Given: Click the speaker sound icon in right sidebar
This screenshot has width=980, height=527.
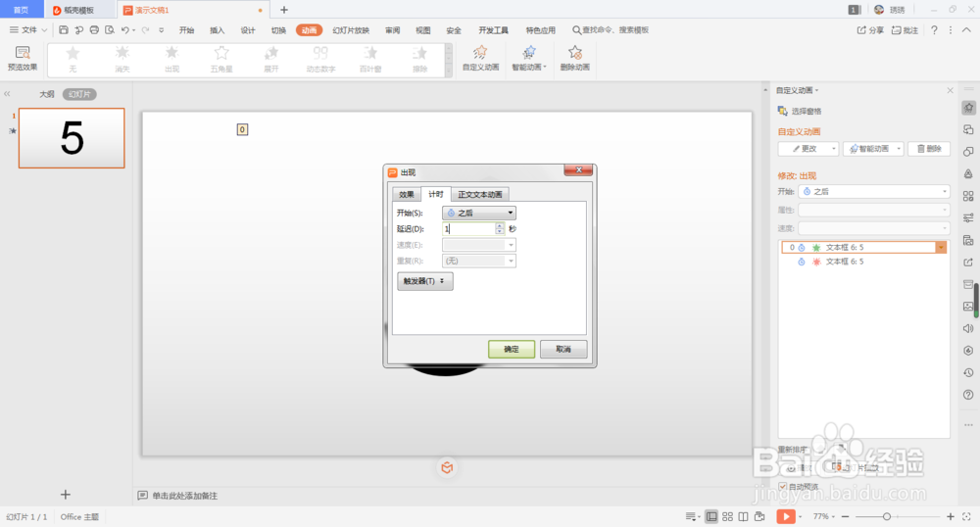Looking at the screenshot, I should click(968, 328).
